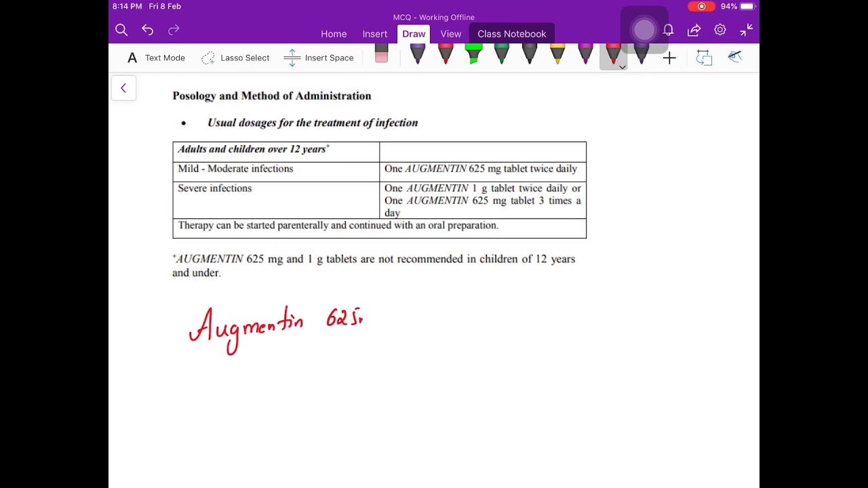Image resolution: width=868 pixels, height=488 pixels.
Task: Open the notifications bell
Action: click(x=668, y=30)
